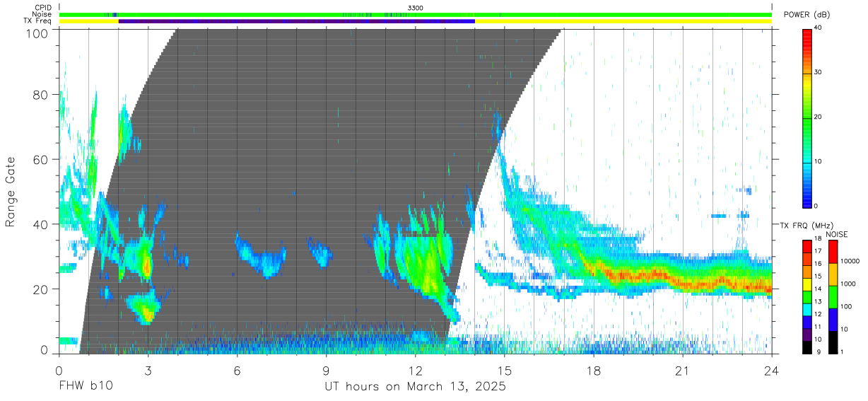Click the TX FRQ (MHz) color scale bar

click(807, 297)
